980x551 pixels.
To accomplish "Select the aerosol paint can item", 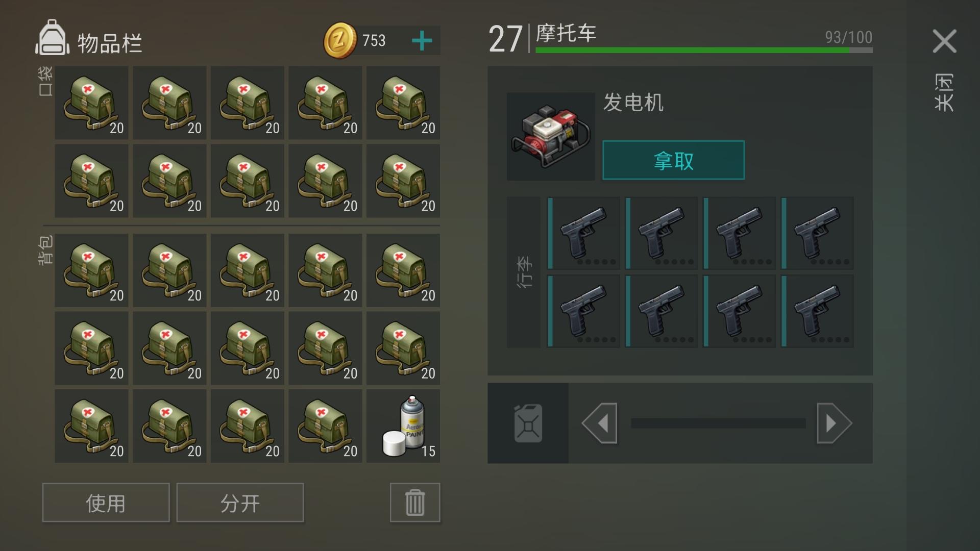I will click(403, 426).
